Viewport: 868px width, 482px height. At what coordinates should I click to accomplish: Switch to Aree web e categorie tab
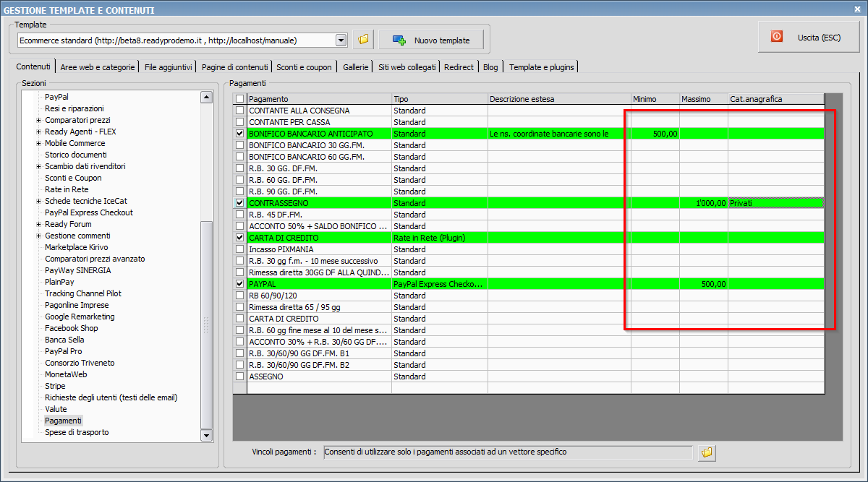pos(98,67)
